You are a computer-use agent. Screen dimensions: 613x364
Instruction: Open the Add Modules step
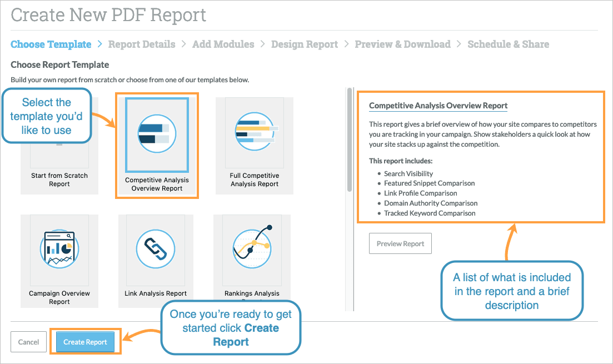[x=223, y=44]
